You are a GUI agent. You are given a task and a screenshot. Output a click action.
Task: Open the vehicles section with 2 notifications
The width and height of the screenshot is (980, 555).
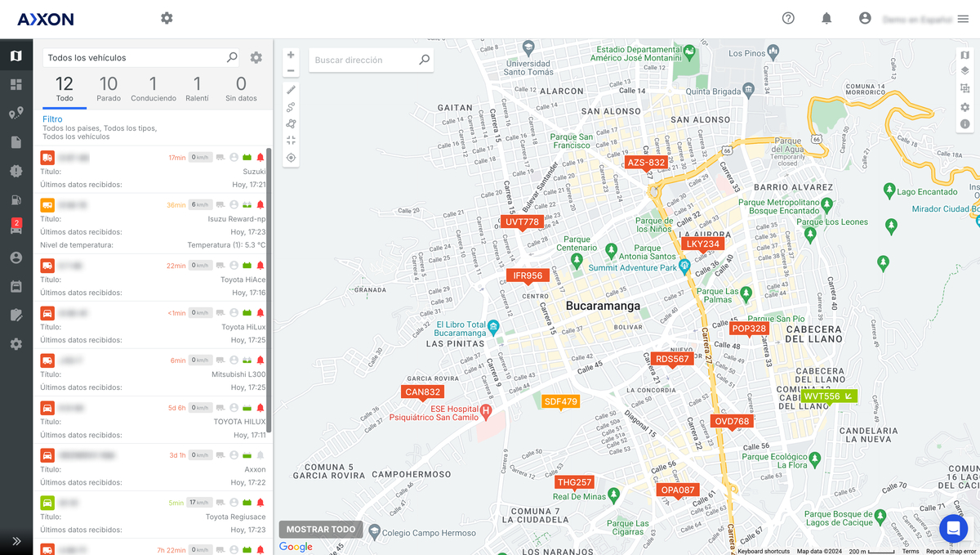16,228
